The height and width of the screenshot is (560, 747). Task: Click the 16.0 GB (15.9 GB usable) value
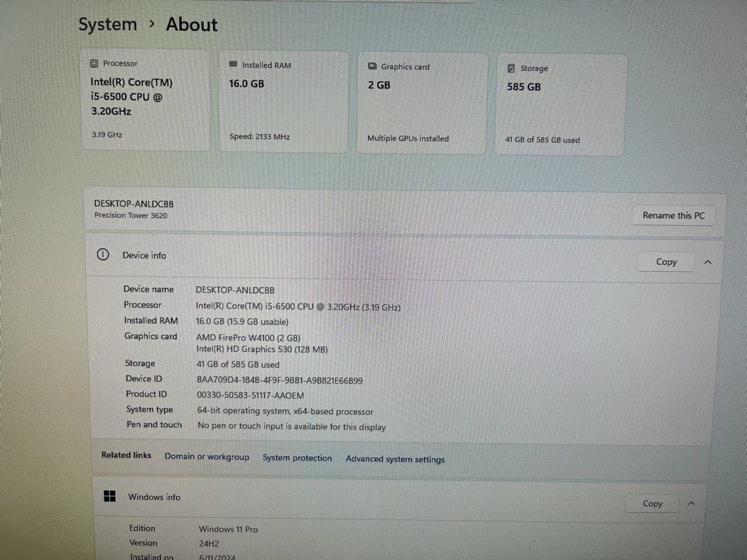242,322
